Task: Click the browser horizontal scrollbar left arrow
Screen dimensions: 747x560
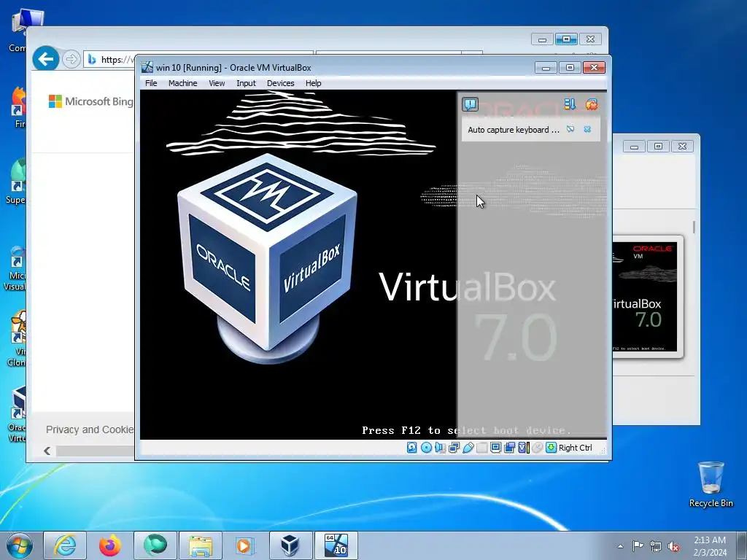Action: pyautogui.click(x=47, y=451)
